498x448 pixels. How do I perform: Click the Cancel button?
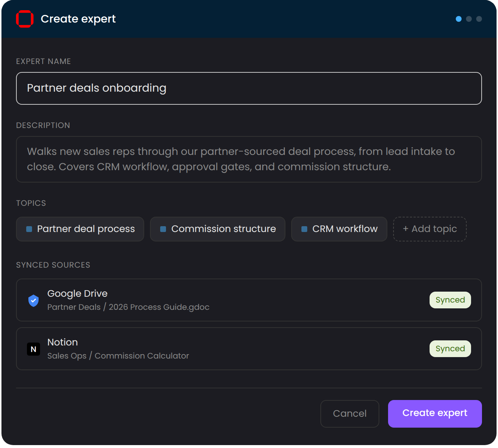point(349,413)
